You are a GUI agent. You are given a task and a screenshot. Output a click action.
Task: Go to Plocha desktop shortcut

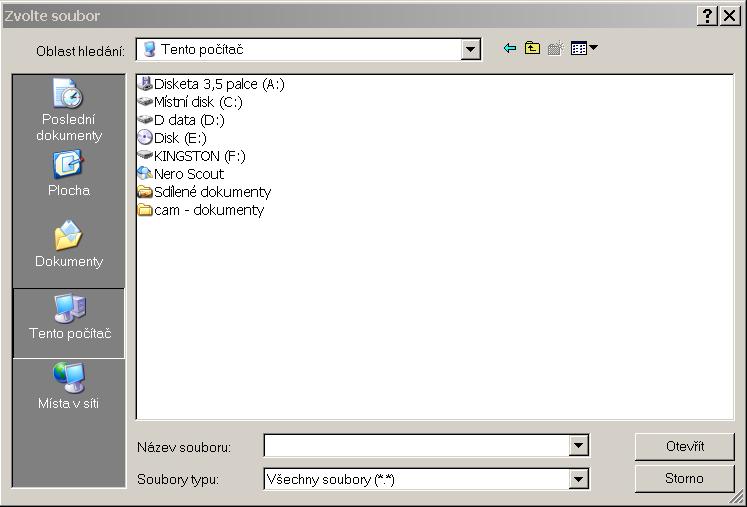[x=69, y=174]
